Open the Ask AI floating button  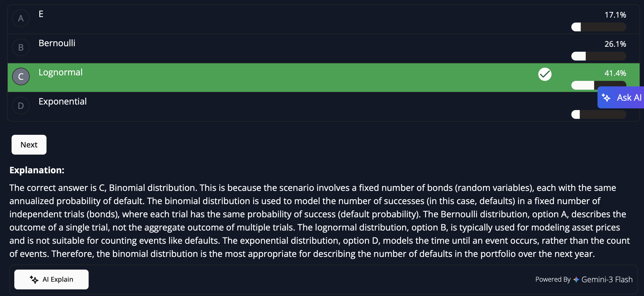(x=622, y=98)
